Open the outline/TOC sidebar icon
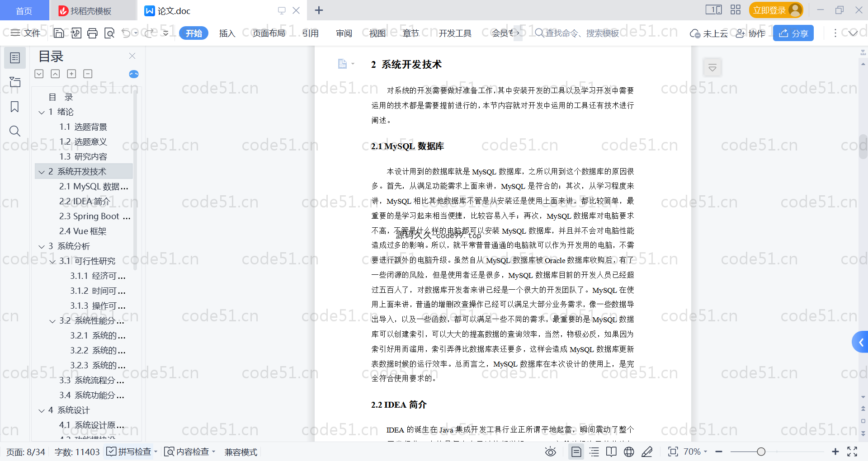Screen dimensions: 868x461 15,58
